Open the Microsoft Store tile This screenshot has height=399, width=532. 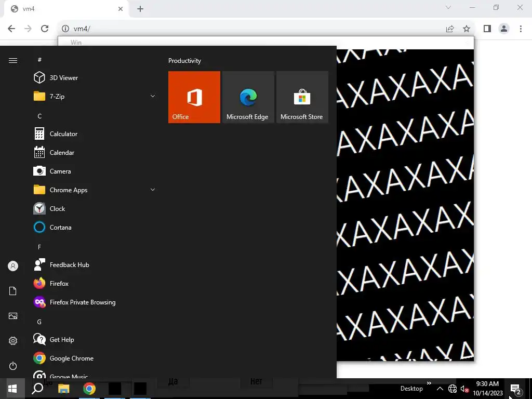pyautogui.click(x=302, y=97)
